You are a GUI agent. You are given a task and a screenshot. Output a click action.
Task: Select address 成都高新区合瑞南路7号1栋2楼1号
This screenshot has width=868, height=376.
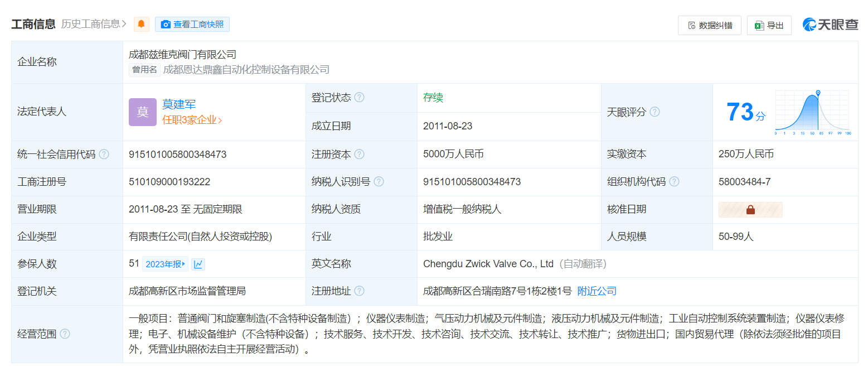(497, 291)
